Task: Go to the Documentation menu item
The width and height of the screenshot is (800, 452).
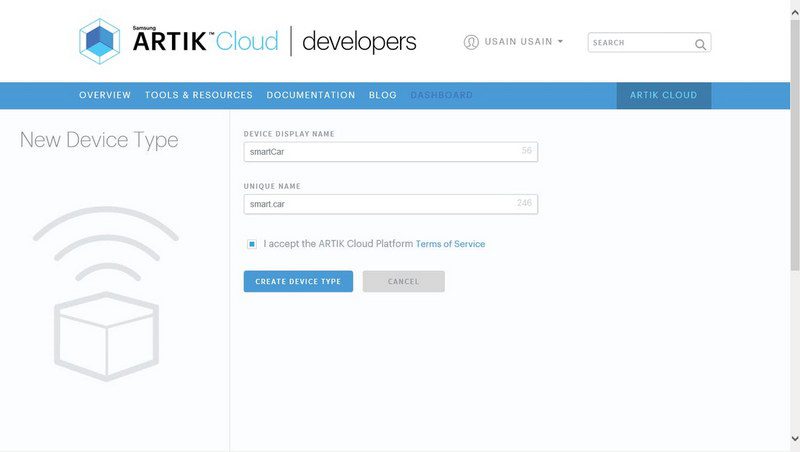Action: point(311,95)
